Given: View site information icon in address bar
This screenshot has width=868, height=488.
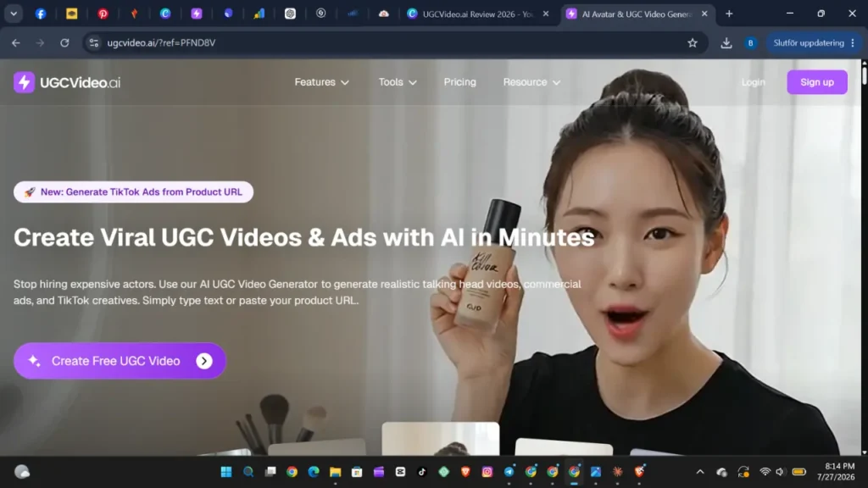Looking at the screenshot, I should pos(93,42).
